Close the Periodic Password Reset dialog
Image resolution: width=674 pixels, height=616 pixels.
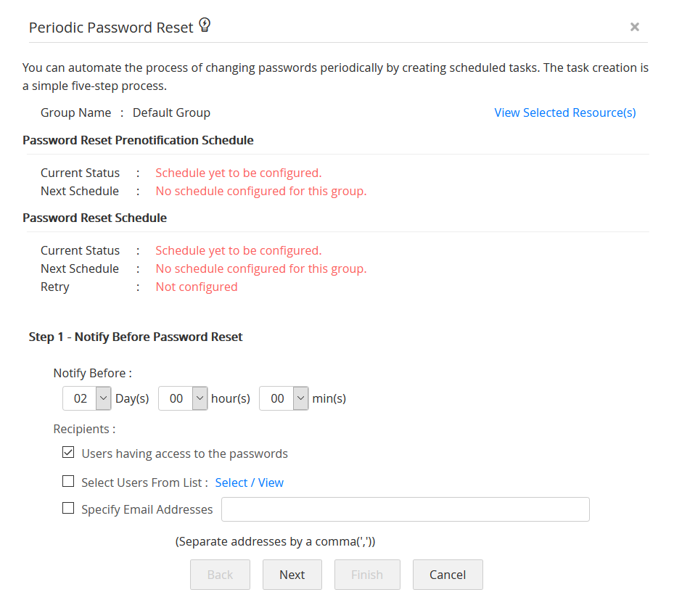[x=634, y=27]
